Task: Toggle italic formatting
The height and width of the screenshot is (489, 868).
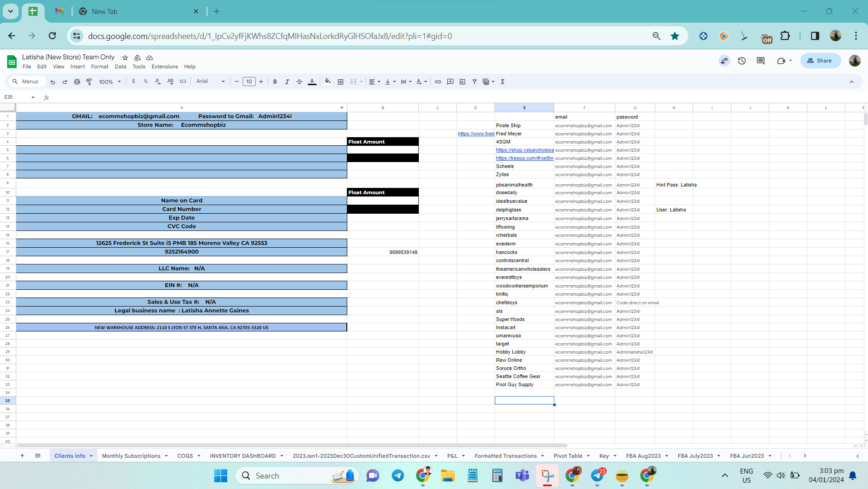Action: pos(287,82)
